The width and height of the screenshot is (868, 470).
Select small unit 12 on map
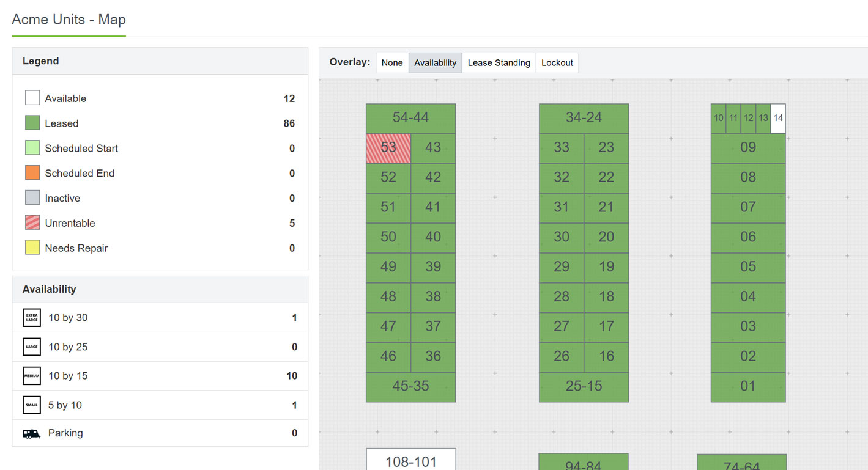point(748,118)
